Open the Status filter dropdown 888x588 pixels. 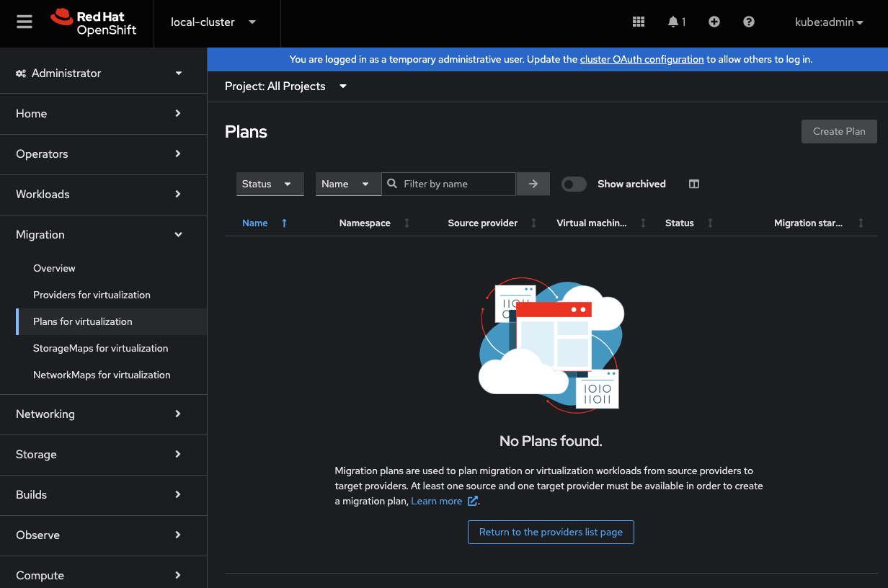(x=270, y=184)
